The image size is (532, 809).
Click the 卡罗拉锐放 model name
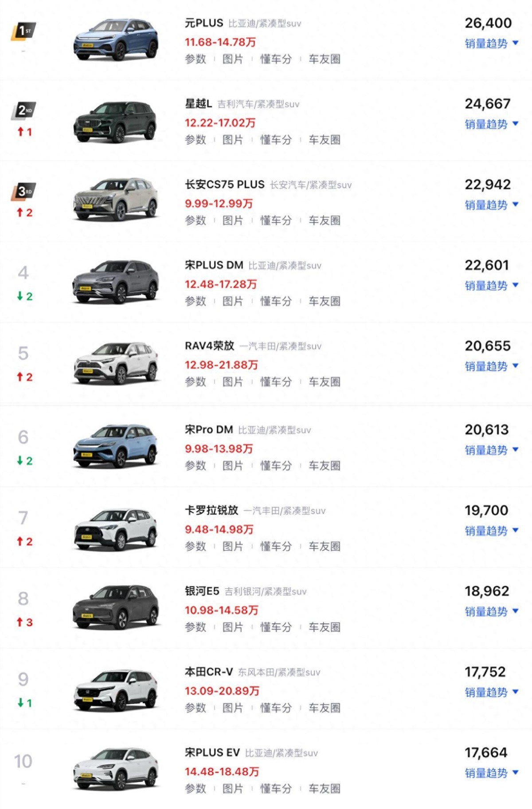pyautogui.click(x=211, y=511)
